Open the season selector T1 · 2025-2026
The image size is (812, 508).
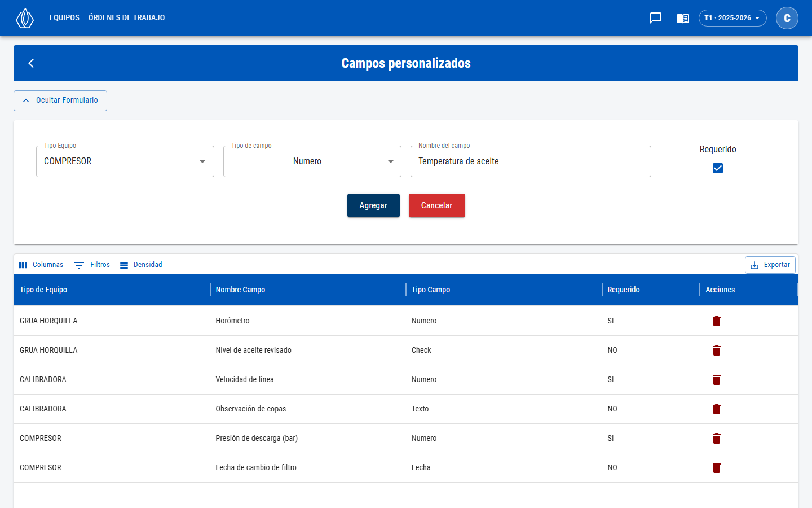click(732, 18)
